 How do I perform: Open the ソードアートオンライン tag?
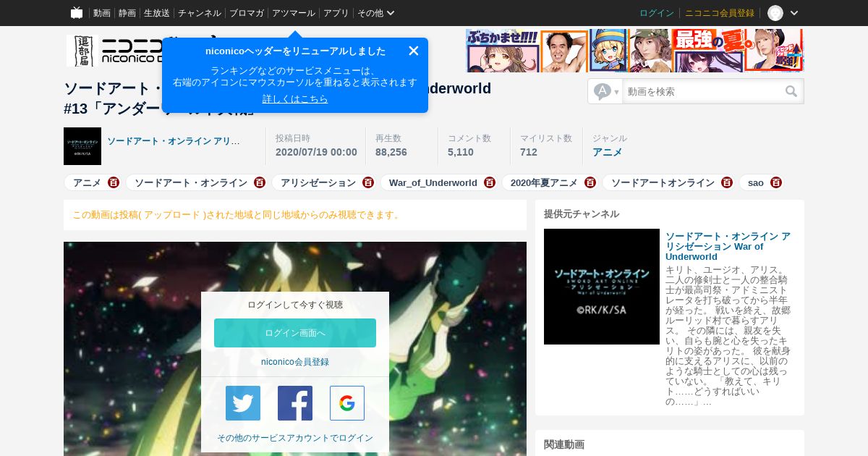[663, 182]
